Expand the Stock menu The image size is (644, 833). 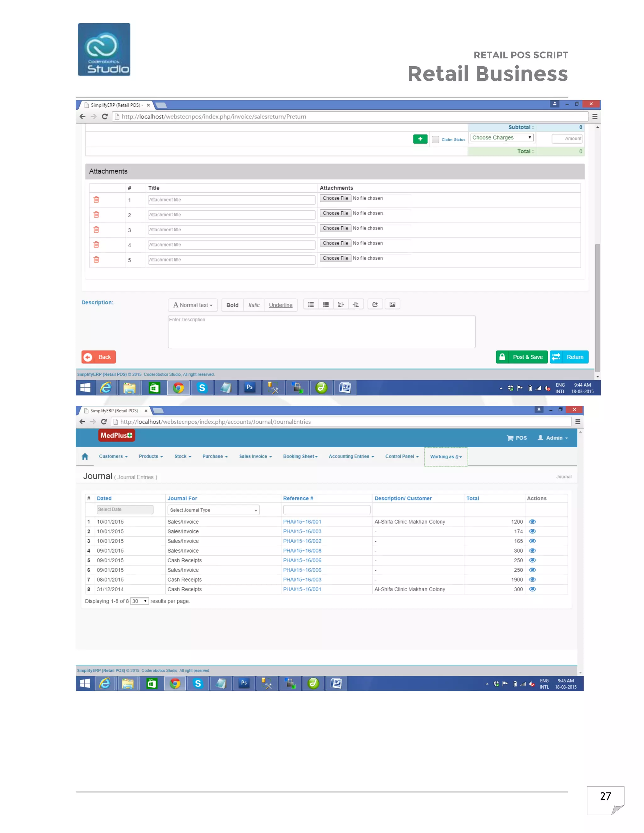click(183, 456)
